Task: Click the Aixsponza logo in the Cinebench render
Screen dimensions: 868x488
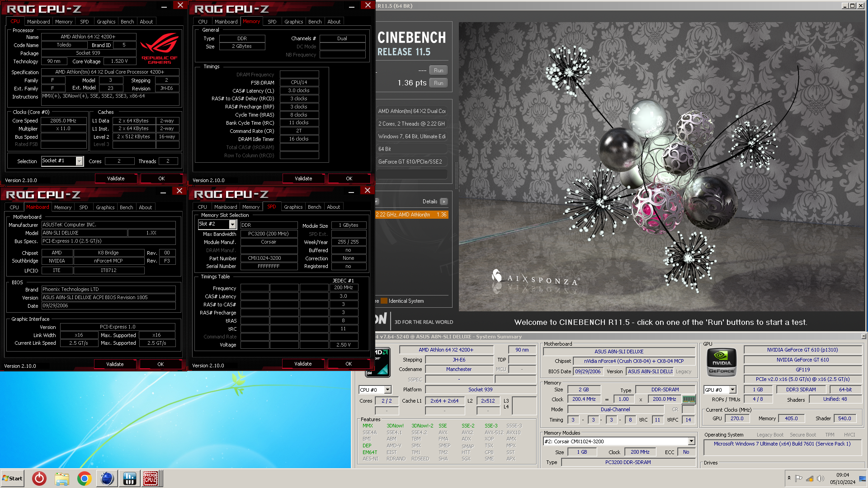Action: (x=535, y=278)
